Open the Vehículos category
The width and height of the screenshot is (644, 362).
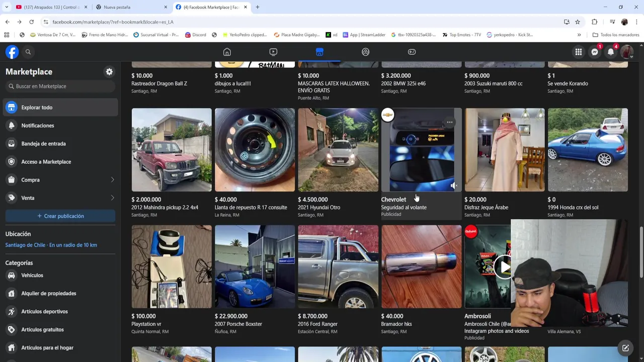[60, 275]
